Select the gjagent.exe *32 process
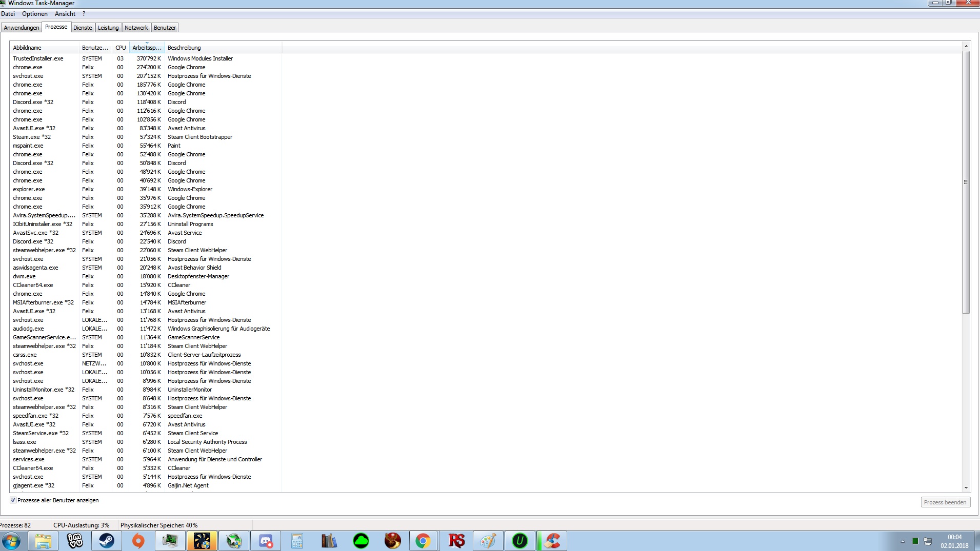The width and height of the screenshot is (980, 551). [146, 485]
